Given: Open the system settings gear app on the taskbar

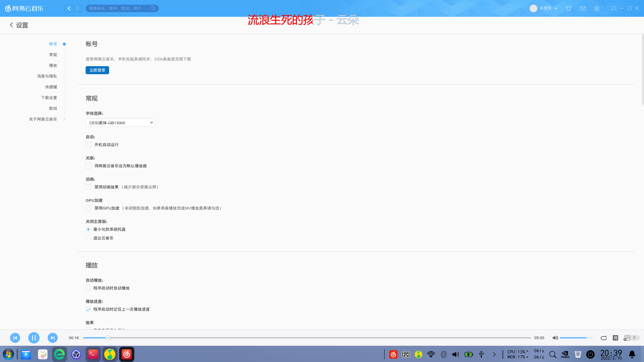Looking at the screenshot, I should pyautogui.click(x=76, y=354).
